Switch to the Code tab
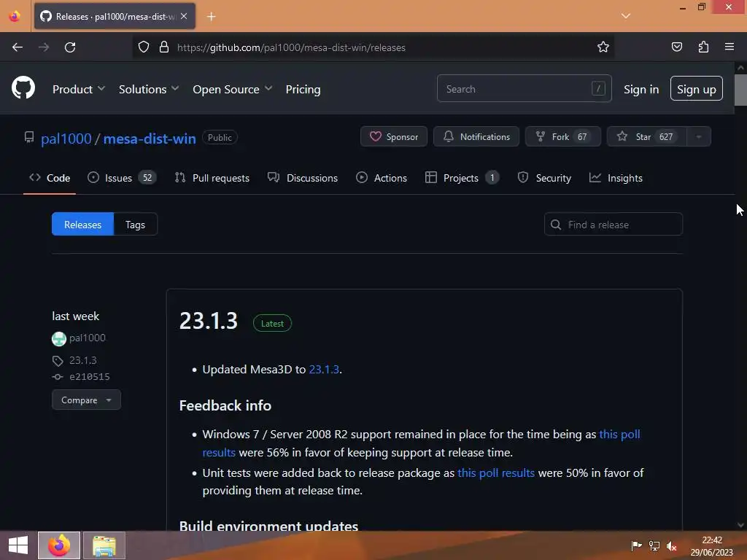This screenshot has width=747, height=560. [x=50, y=178]
